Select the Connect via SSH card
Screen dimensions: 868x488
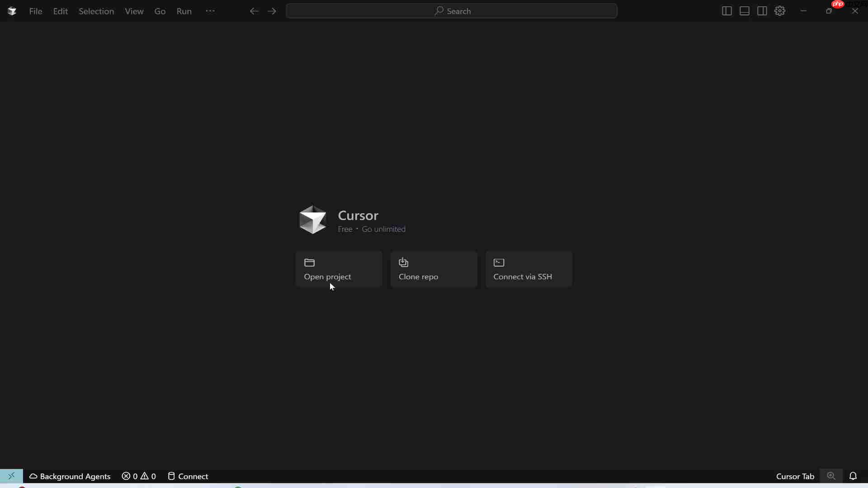point(528,269)
